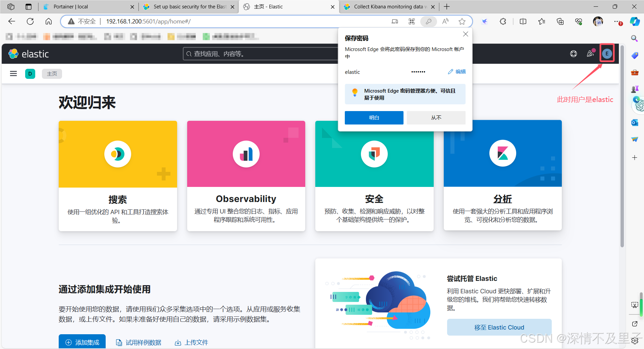Click the page vertical scrollbar

coord(622,146)
